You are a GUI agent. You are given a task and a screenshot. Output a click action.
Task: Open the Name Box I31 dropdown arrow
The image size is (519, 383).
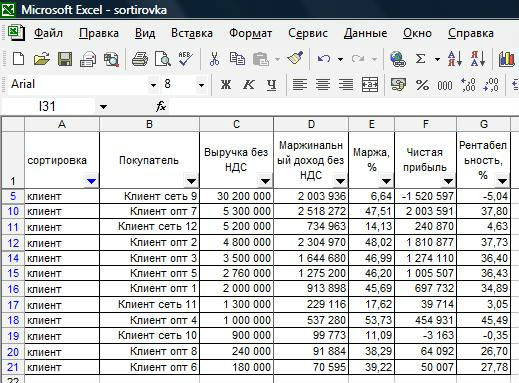103,107
